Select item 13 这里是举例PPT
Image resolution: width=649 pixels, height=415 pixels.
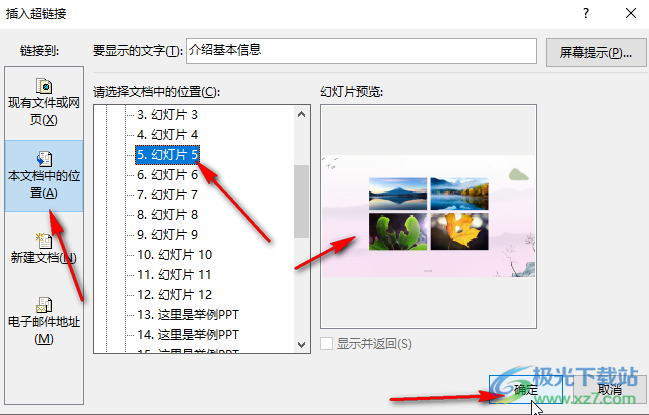188,314
